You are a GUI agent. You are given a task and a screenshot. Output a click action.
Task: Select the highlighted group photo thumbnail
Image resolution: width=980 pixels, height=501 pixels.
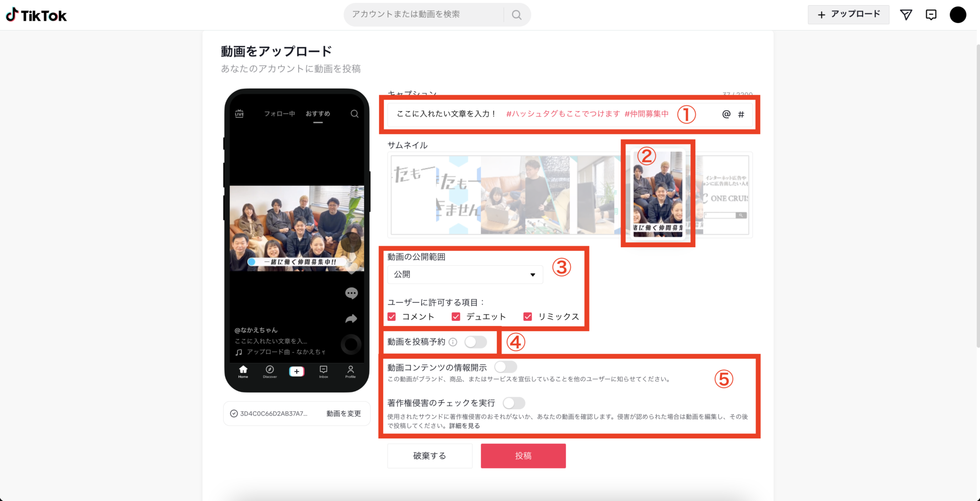click(x=658, y=194)
